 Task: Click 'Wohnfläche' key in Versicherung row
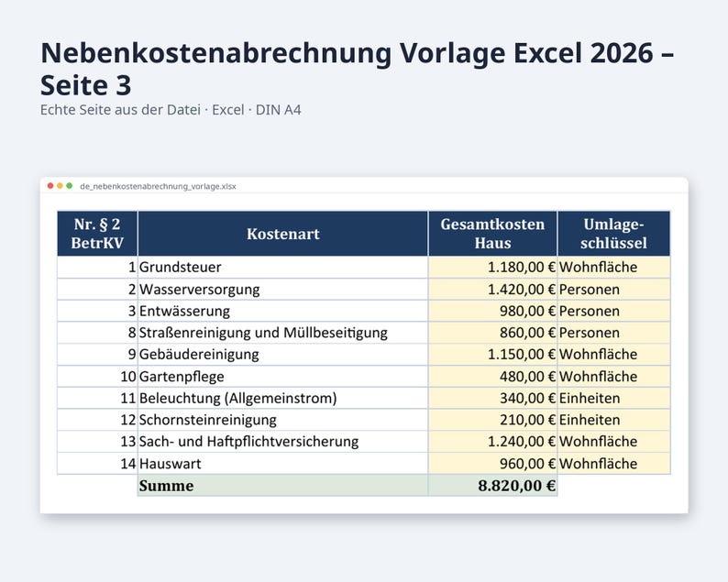(613, 442)
